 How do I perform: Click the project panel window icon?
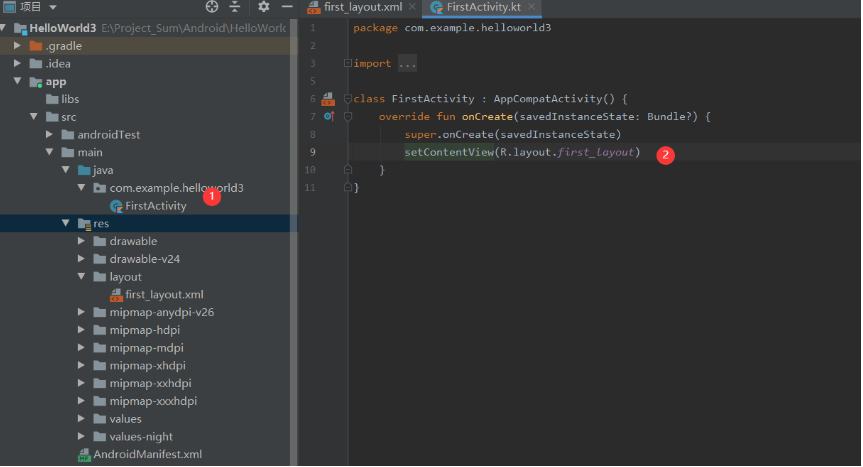[x=9, y=7]
